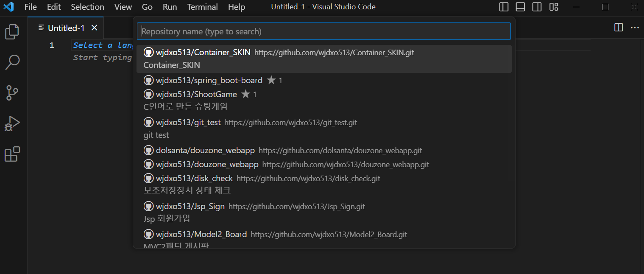Image resolution: width=644 pixels, height=274 pixels.
Task: Maximize the Visual Studio Code window
Action: (x=605, y=7)
